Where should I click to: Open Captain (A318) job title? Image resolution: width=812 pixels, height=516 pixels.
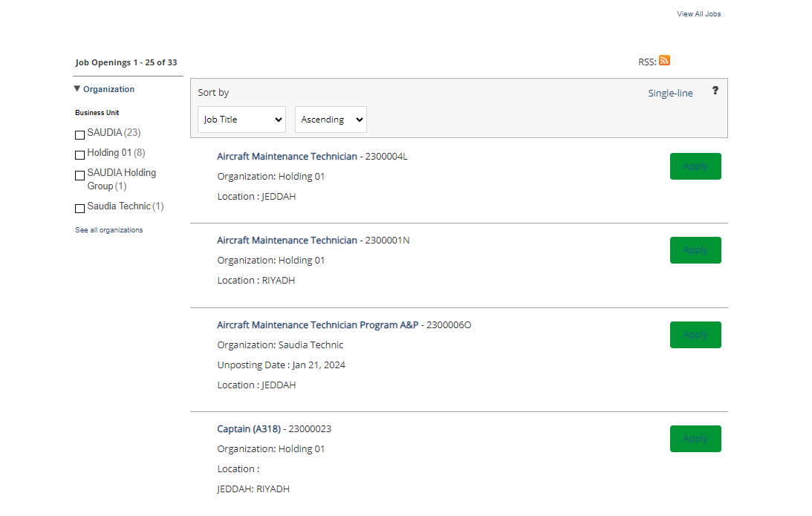pyautogui.click(x=248, y=429)
